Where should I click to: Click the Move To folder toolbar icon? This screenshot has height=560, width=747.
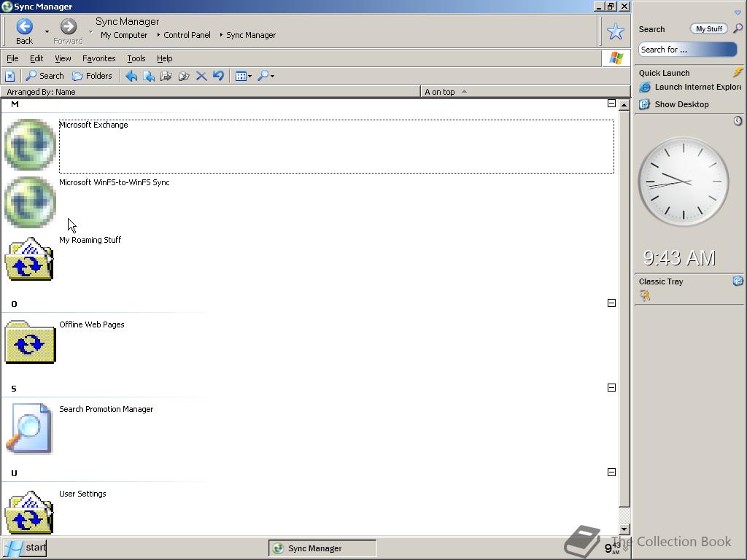click(x=166, y=76)
